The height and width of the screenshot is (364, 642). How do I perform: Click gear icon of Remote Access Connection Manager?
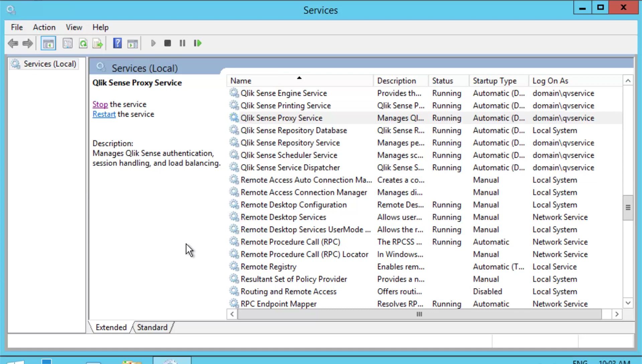(x=234, y=192)
